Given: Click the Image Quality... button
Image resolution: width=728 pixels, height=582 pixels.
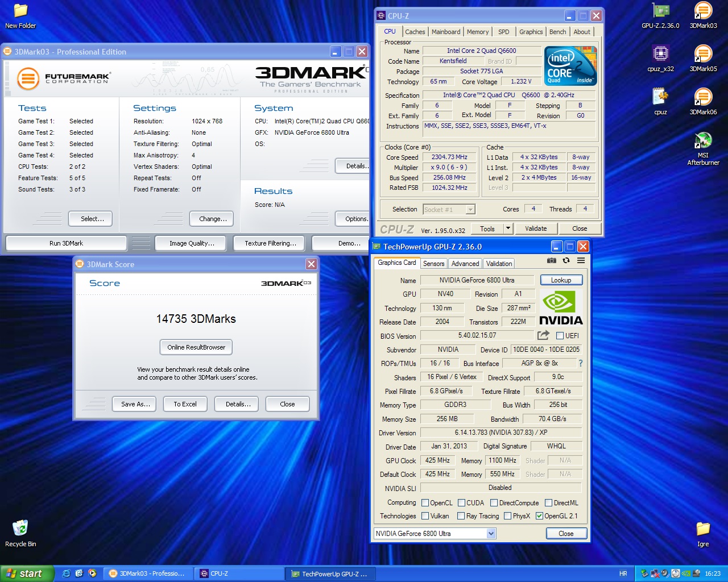Looking at the screenshot, I should (x=192, y=243).
